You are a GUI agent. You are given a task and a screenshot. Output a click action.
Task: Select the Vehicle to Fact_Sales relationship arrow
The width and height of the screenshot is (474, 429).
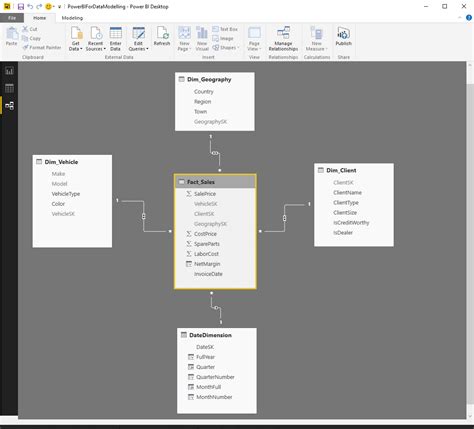[x=144, y=216]
